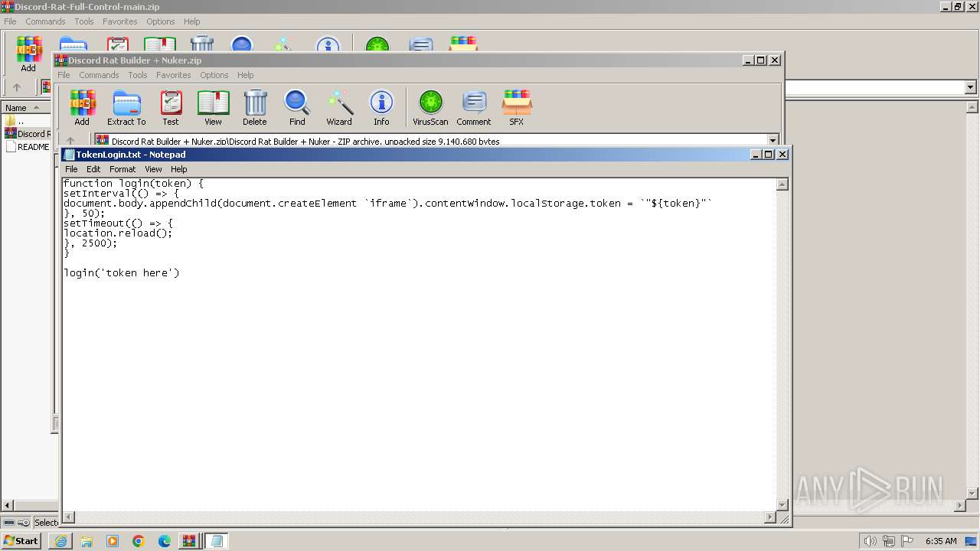Click the Find magnifier icon
980x551 pixels.
pyautogui.click(x=297, y=107)
